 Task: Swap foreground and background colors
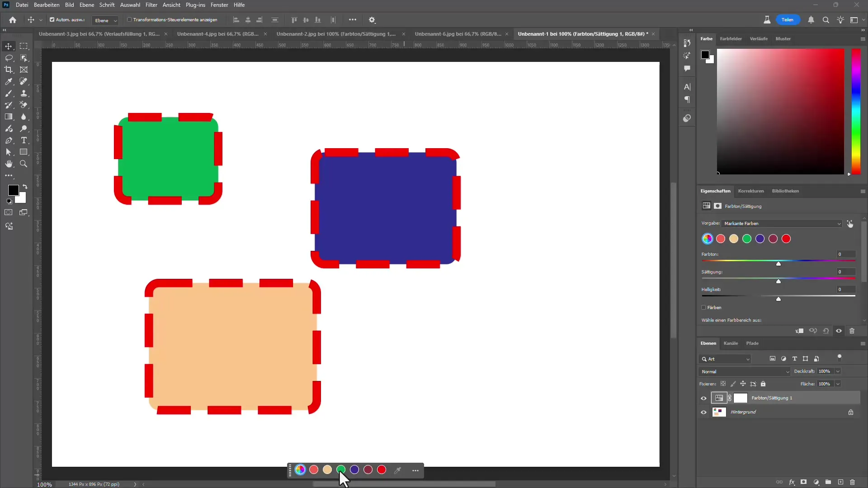[x=25, y=187]
